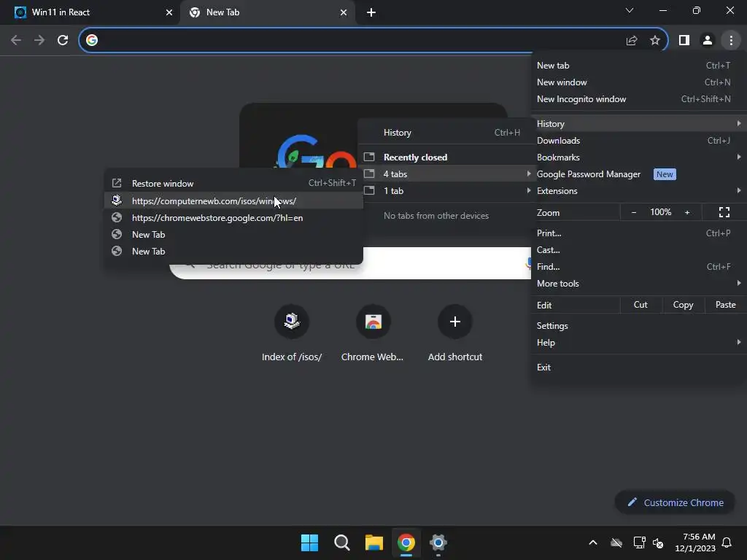Expand More tools submenu
Viewport: 747px width, 560px height.
click(638, 284)
